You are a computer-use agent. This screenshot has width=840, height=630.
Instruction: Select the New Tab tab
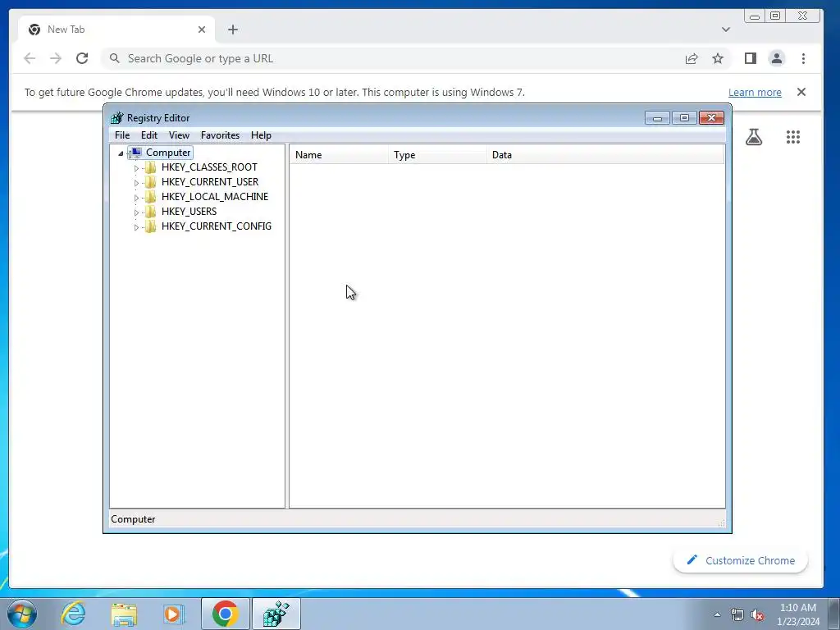[x=116, y=30]
